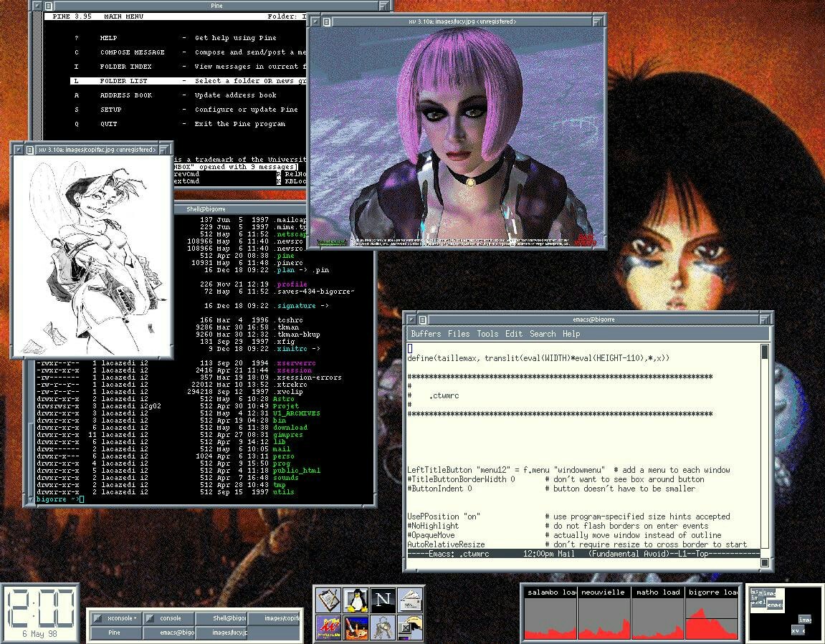Screen dimensions: 825x644
Task: Switch to Pine in the window list
Action: pyautogui.click(x=115, y=633)
